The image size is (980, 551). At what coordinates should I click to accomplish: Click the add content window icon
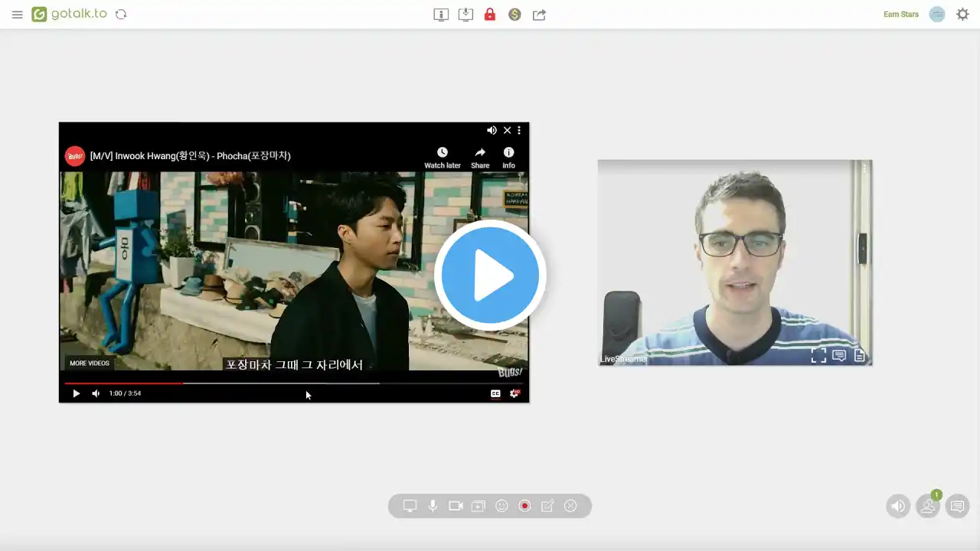point(479,506)
